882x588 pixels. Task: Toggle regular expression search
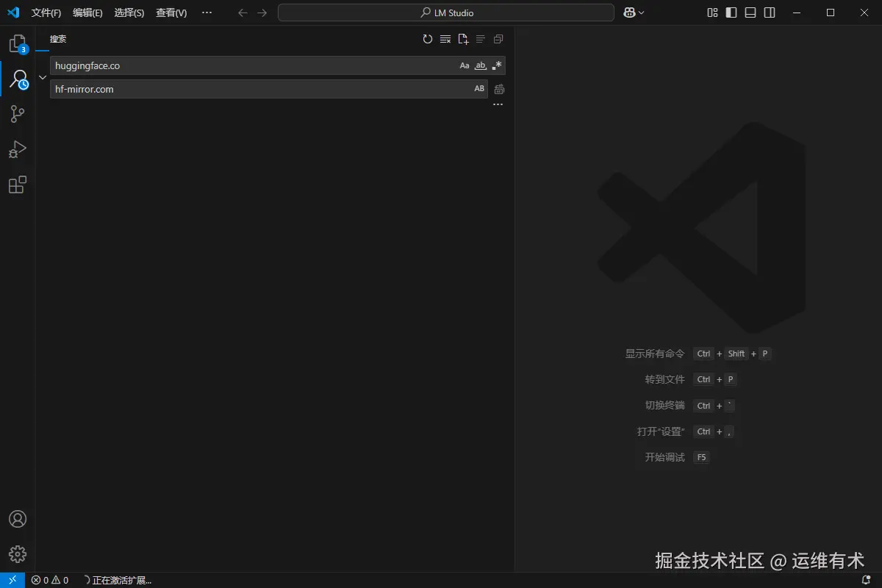tap(496, 65)
